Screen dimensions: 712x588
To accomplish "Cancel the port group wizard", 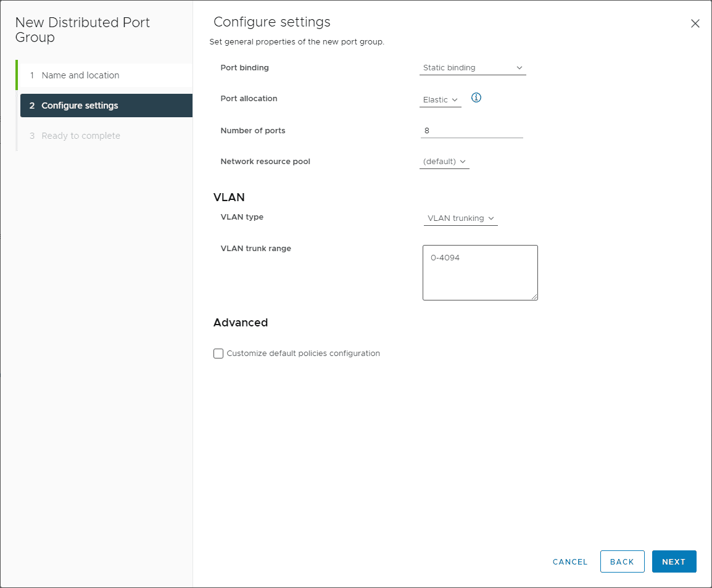I will (570, 561).
